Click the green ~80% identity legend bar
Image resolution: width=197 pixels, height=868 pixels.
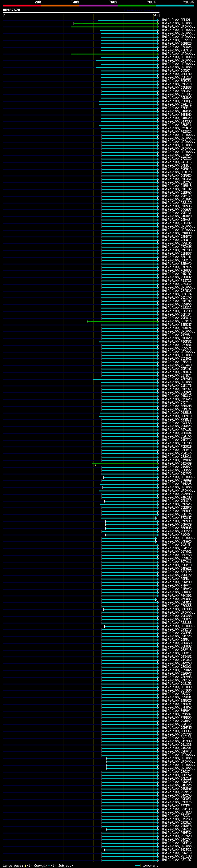pyautogui.click(x=137, y=6)
